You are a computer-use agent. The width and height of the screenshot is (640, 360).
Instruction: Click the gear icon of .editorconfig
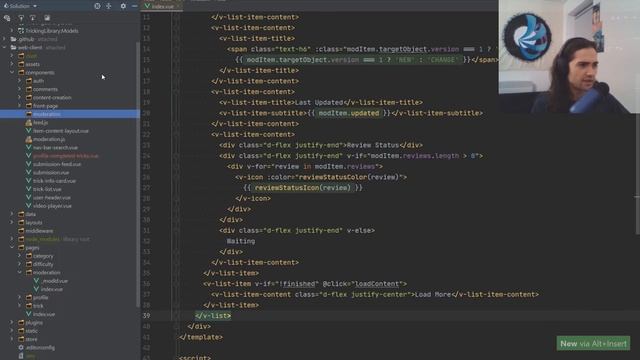tap(21, 347)
